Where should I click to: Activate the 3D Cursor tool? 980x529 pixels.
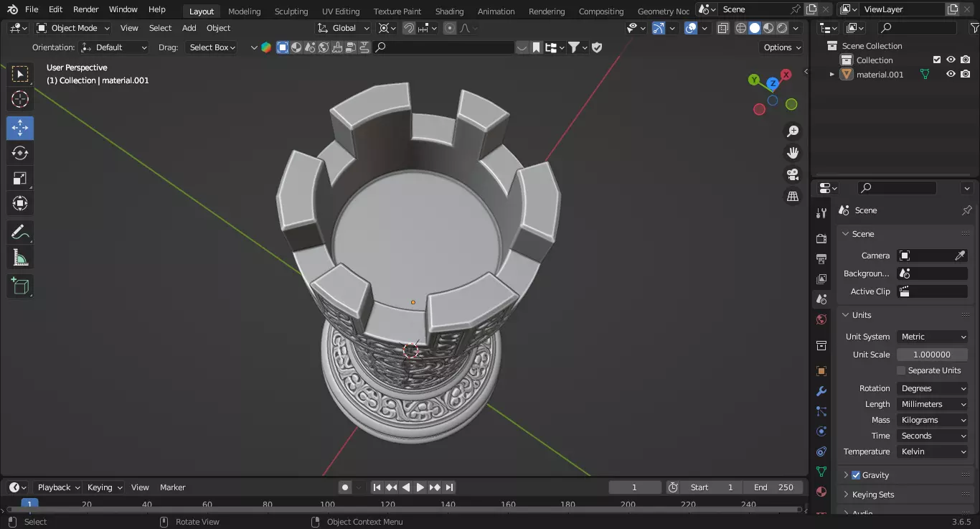[x=20, y=99]
